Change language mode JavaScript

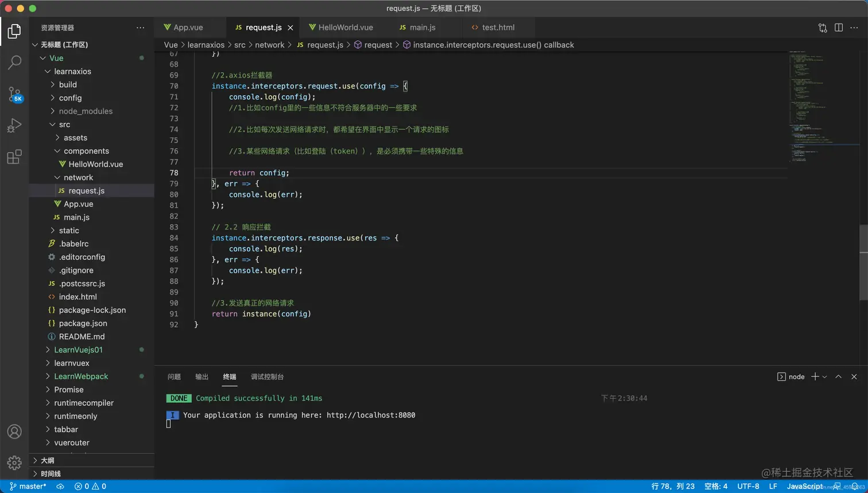tap(804, 486)
